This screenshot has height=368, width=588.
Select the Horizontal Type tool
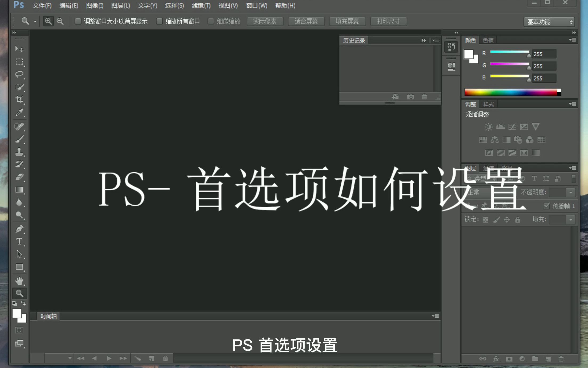[19, 242]
